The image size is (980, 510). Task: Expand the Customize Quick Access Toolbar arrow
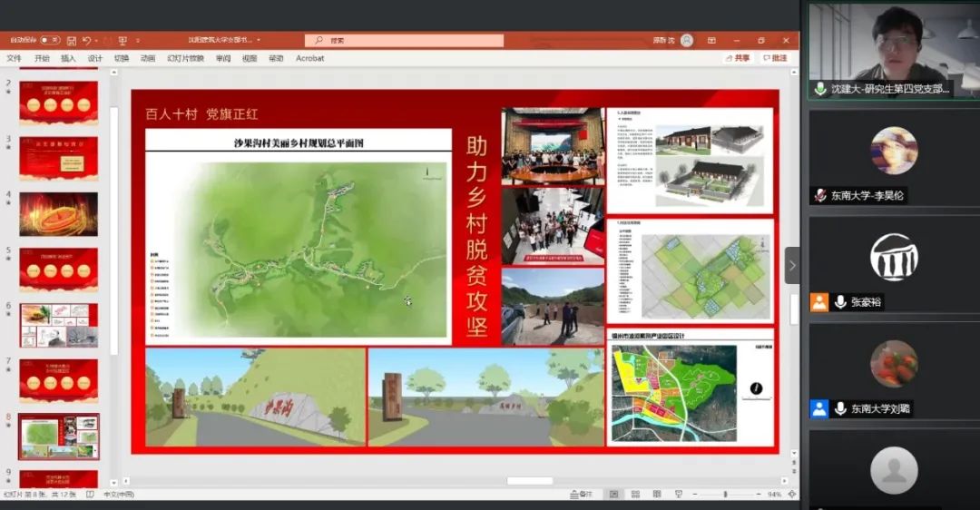point(138,41)
